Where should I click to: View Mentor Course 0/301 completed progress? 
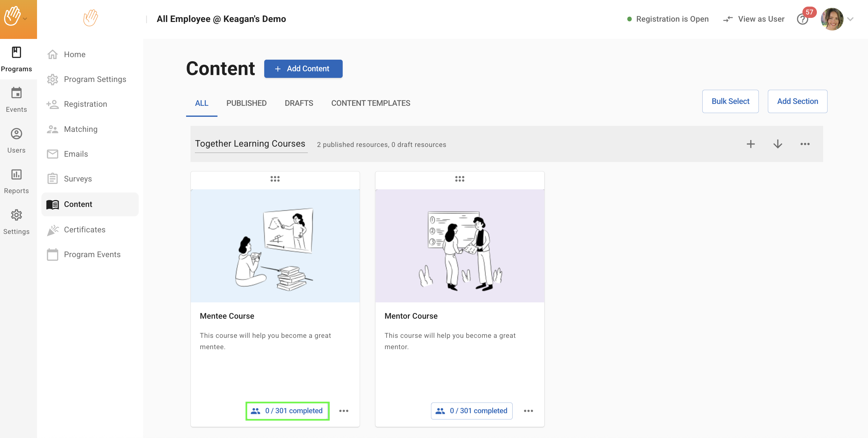coord(471,411)
